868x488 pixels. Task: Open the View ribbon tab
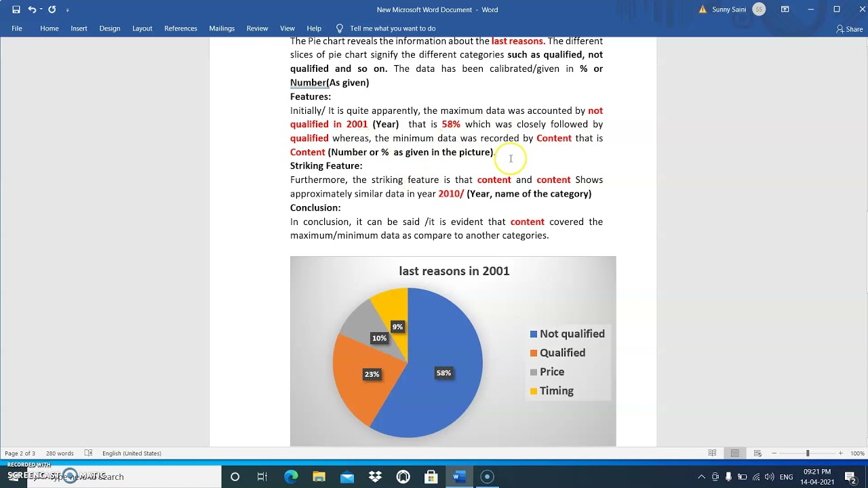pos(288,28)
